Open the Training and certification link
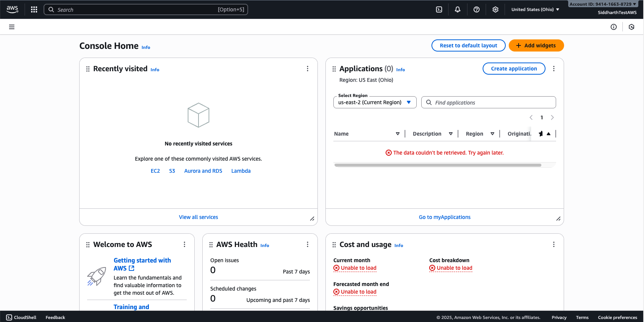Image resolution: width=644 pixels, height=322 pixels. click(x=131, y=307)
